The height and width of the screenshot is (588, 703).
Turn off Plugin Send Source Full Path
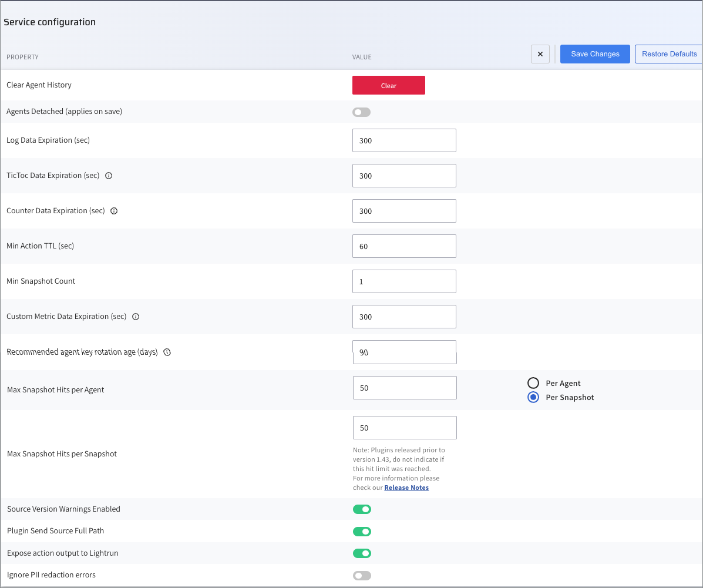click(362, 532)
